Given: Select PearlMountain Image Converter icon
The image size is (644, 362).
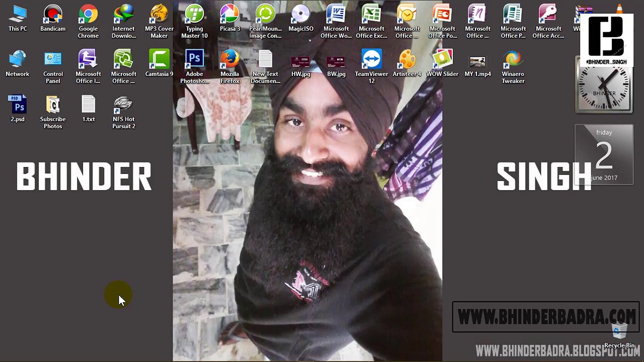Looking at the screenshot, I should 265,22.
